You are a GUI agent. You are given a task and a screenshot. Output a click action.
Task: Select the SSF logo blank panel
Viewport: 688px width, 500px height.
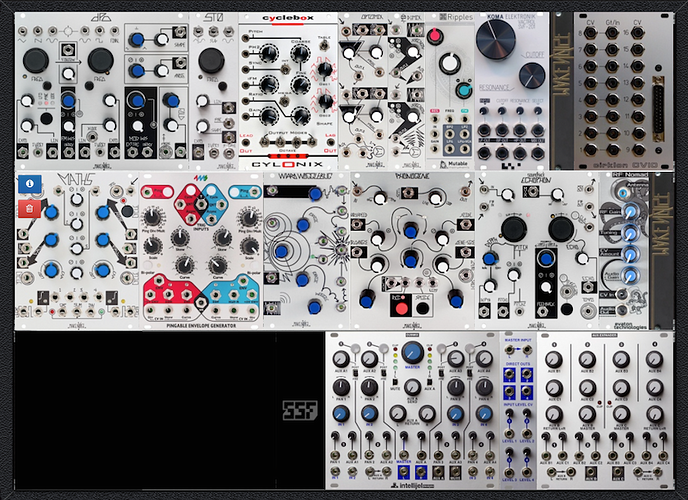[x=301, y=410]
